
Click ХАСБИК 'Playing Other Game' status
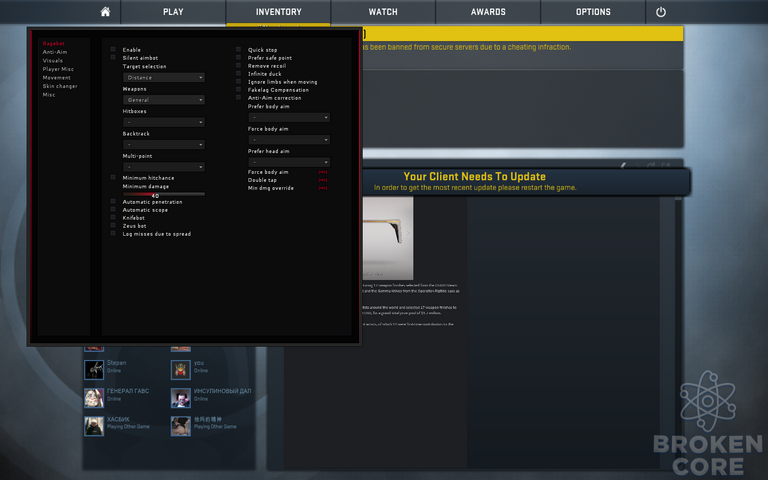pyautogui.click(x=128, y=427)
